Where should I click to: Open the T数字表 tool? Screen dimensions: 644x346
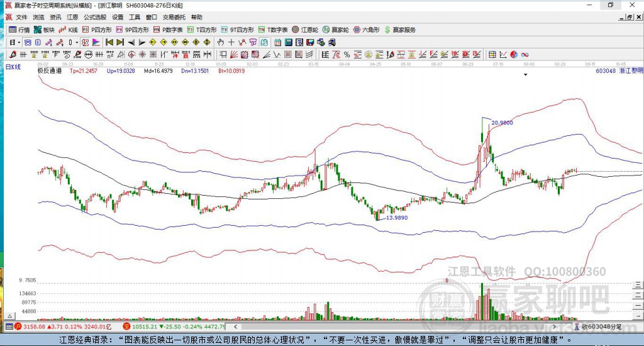pos(273,30)
